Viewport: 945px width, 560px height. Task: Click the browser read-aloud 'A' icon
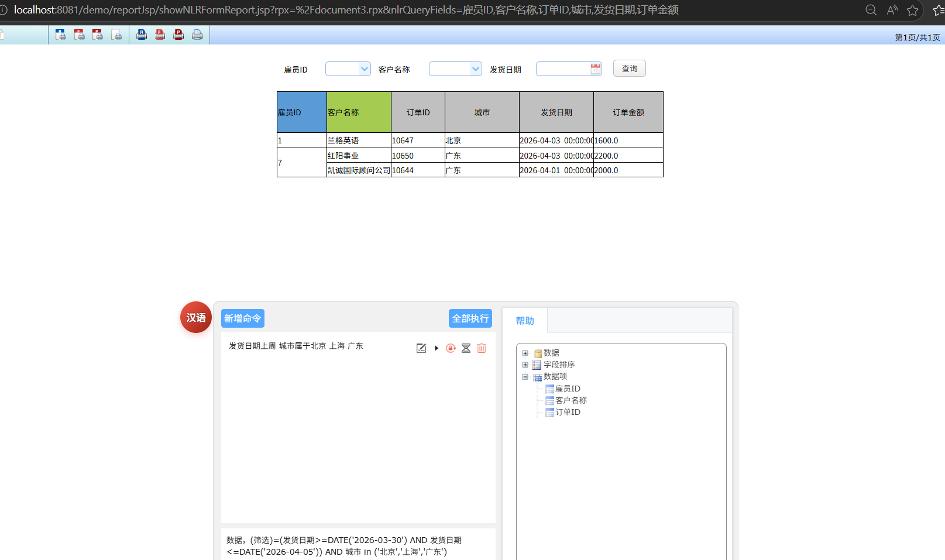point(892,10)
